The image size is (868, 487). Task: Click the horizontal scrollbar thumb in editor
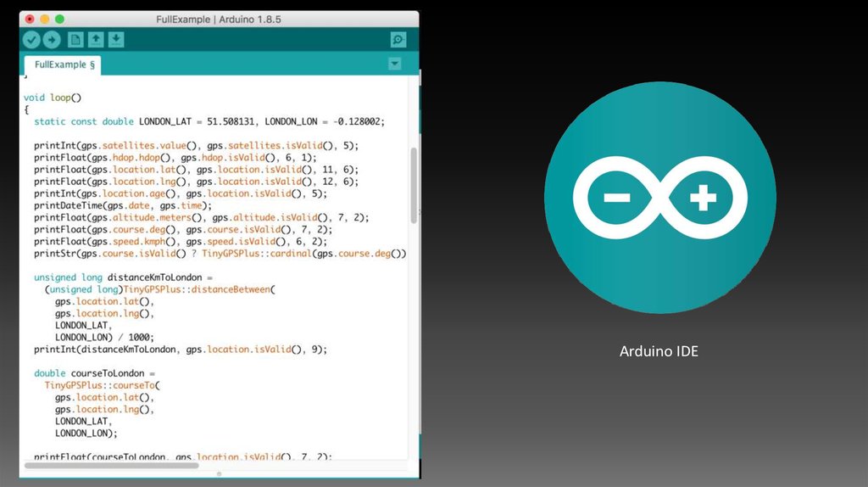tap(111, 465)
